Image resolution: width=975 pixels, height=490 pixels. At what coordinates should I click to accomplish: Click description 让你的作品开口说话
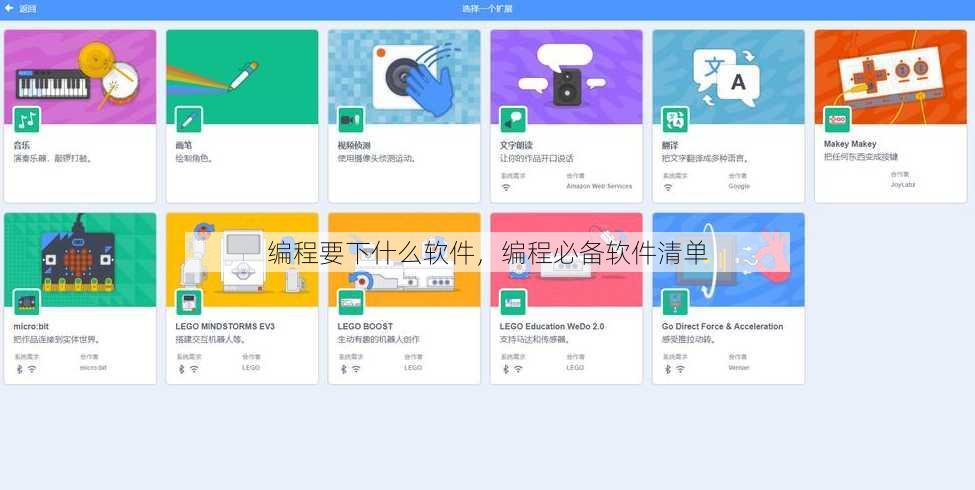(x=537, y=159)
